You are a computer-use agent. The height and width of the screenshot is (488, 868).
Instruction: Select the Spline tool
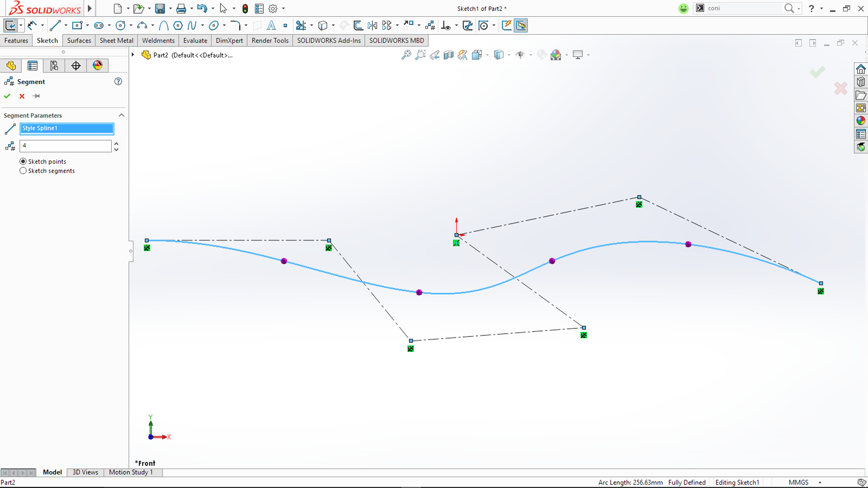click(192, 26)
